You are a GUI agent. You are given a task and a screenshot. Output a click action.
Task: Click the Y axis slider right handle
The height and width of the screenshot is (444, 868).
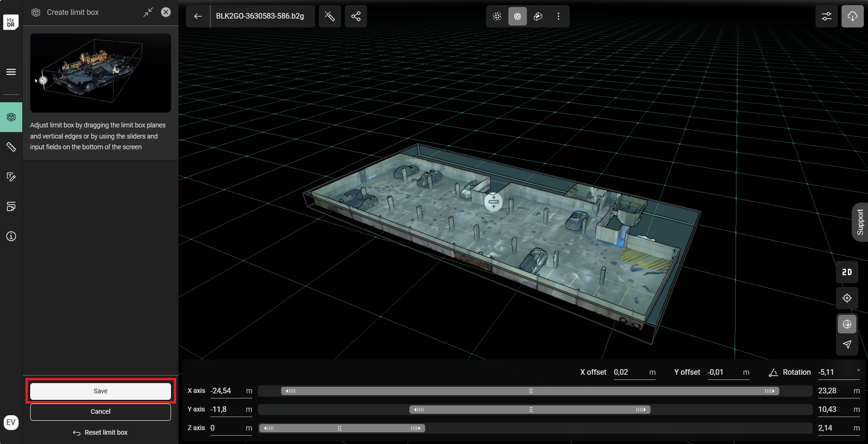(x=641, y=410)
